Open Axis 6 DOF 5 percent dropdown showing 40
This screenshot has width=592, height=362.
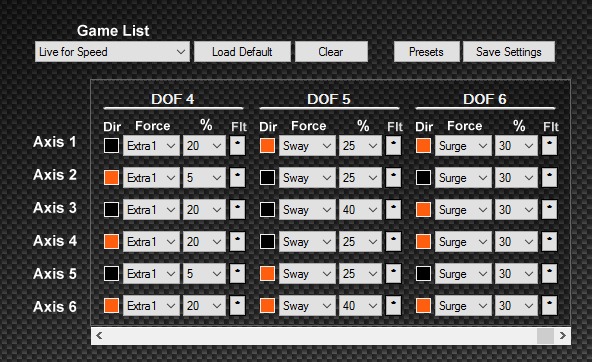point(360,305)
